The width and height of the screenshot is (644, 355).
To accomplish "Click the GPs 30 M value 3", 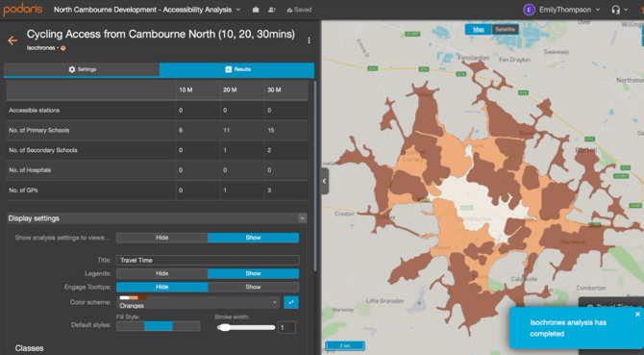I will [269, 190].
